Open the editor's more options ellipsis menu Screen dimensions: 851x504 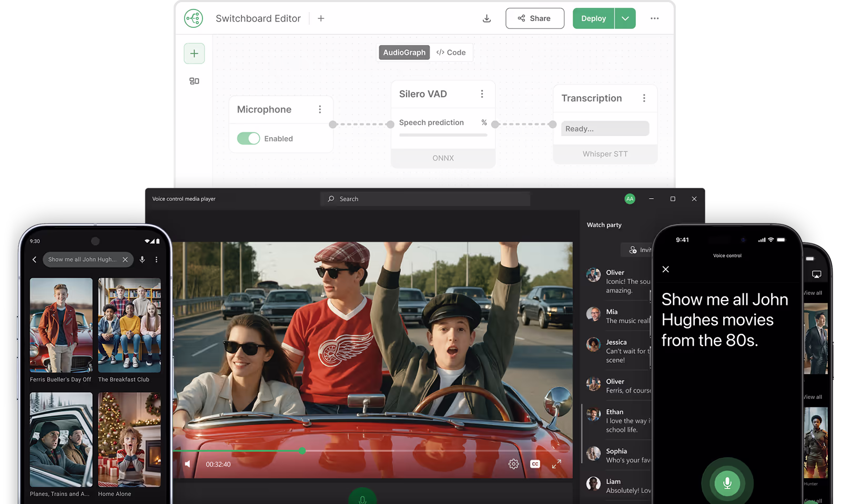[x=654, y=18]
